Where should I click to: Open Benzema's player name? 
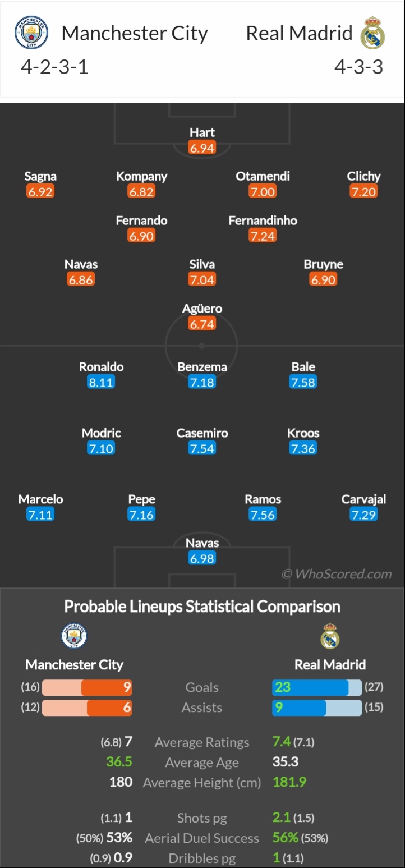202,367
